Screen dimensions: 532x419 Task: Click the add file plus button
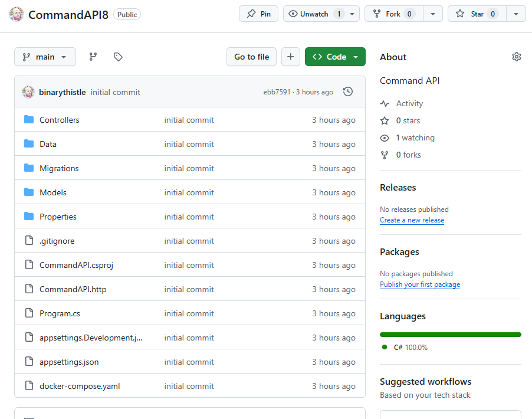click(x=290, y=57)
